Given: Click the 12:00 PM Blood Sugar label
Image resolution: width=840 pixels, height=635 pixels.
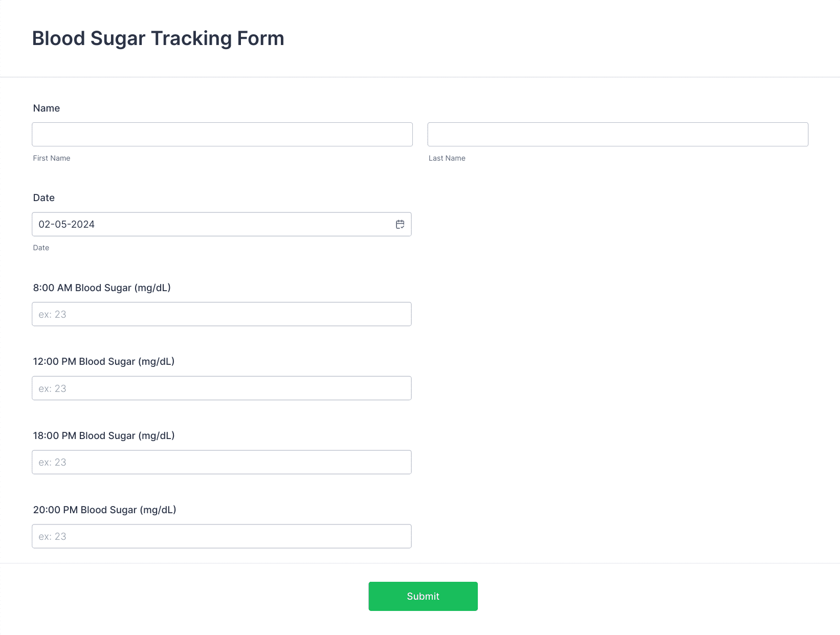Looking at the screenshot, I should 104,361.
